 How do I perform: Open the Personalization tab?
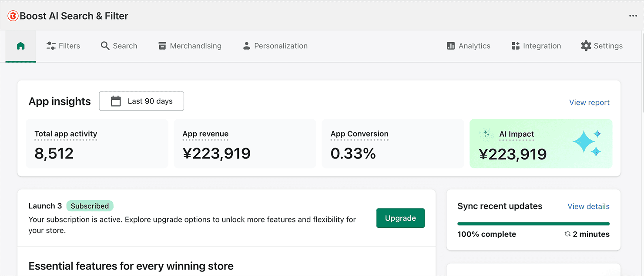pos(281,46)
